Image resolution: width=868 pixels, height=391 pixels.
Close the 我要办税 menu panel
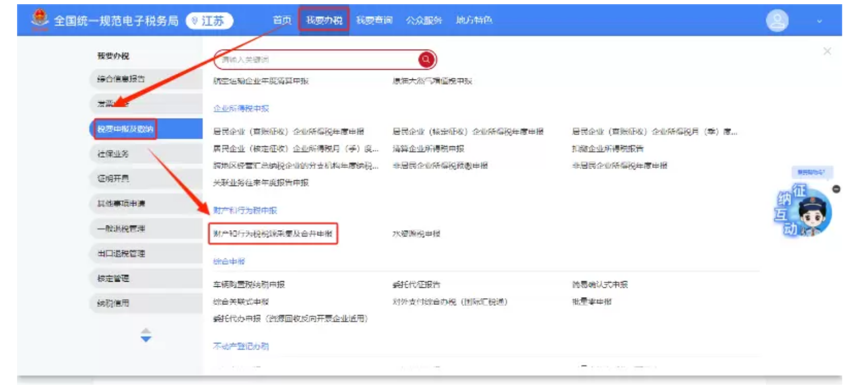[827, 51]
